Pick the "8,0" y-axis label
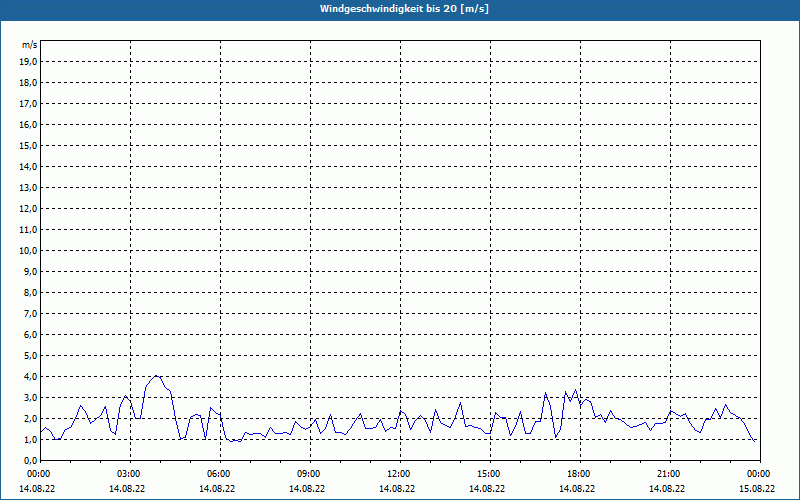This screenshot has height=500, width=800. click(x=31, y=292)
